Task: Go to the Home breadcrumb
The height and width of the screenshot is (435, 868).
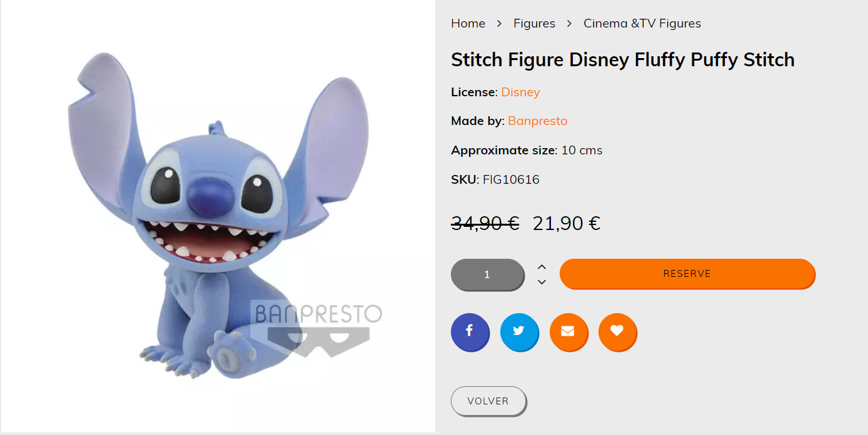Action: (468, 23)
